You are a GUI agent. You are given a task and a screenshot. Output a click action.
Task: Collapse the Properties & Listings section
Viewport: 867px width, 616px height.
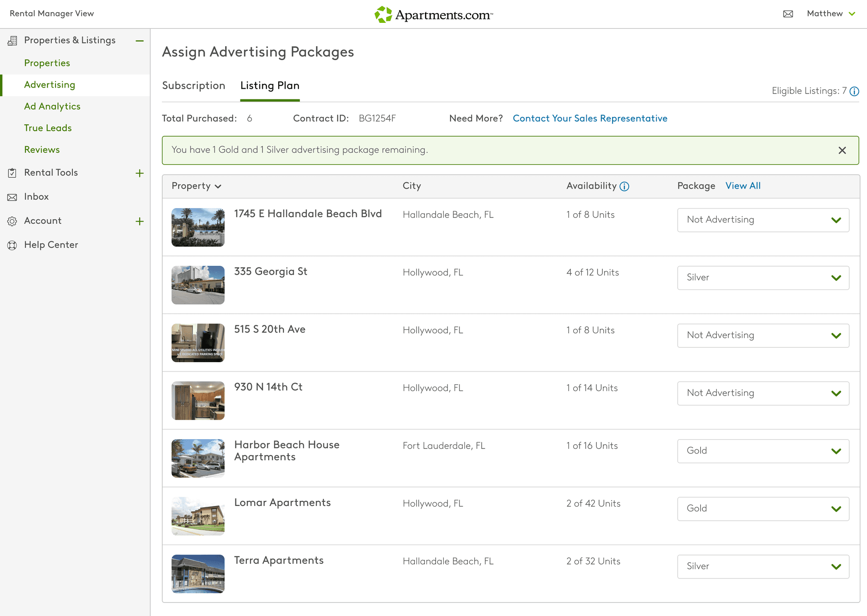[x=140, y=41]
